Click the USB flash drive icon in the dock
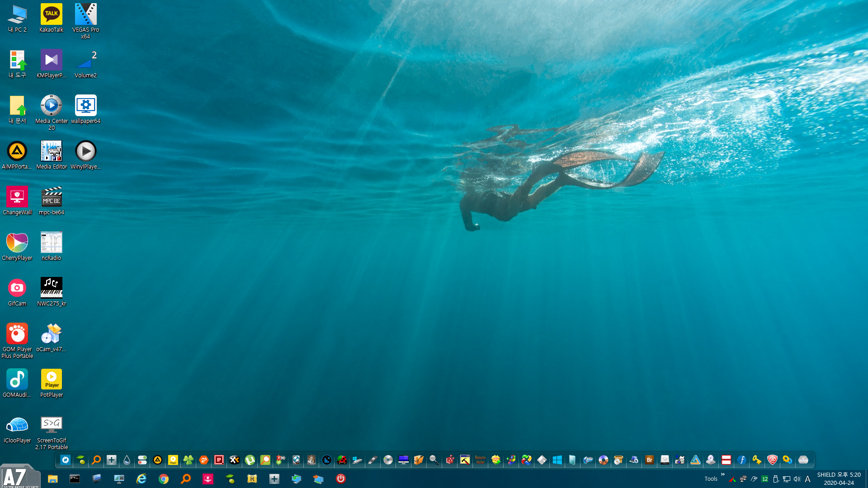 click(x=373, y=460)
